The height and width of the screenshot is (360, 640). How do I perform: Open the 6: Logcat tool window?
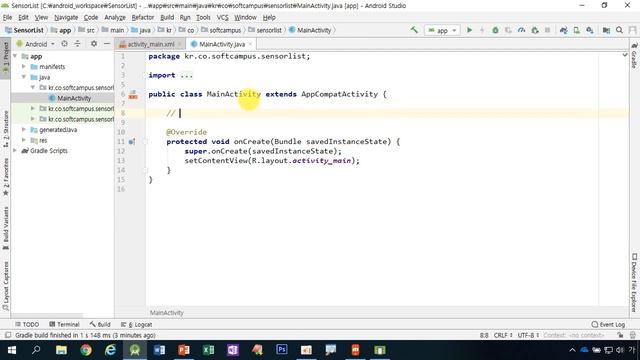coord(137,324)
